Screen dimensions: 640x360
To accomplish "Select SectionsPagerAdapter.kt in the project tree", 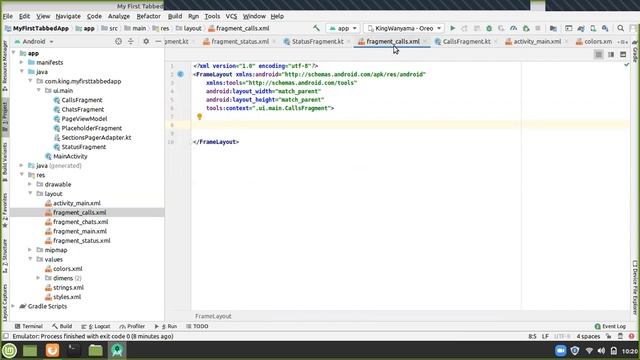I will click(96, 138).
